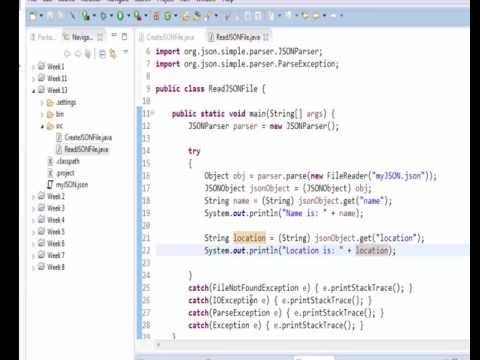This screenshot has height=360, width=480.
Task: Open the Navigator view menu triangle
Action: [126, 52]
